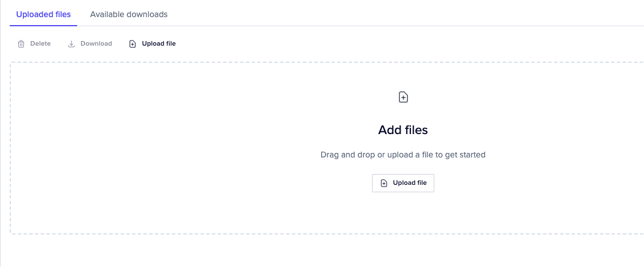The width and height of the screenshot is (644, 267).
Task: Click the Download text label in the toolbar
Action: coord(96,44)
